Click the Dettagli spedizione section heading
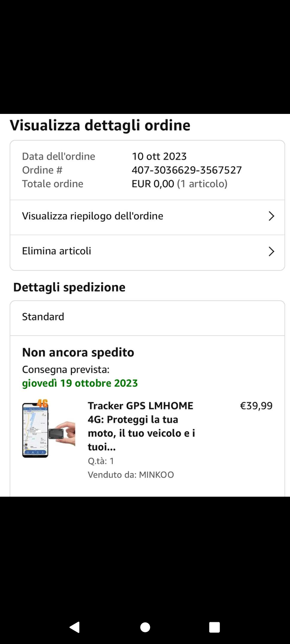The height and width of the screenshot is (644, 290). coord(69,287)
